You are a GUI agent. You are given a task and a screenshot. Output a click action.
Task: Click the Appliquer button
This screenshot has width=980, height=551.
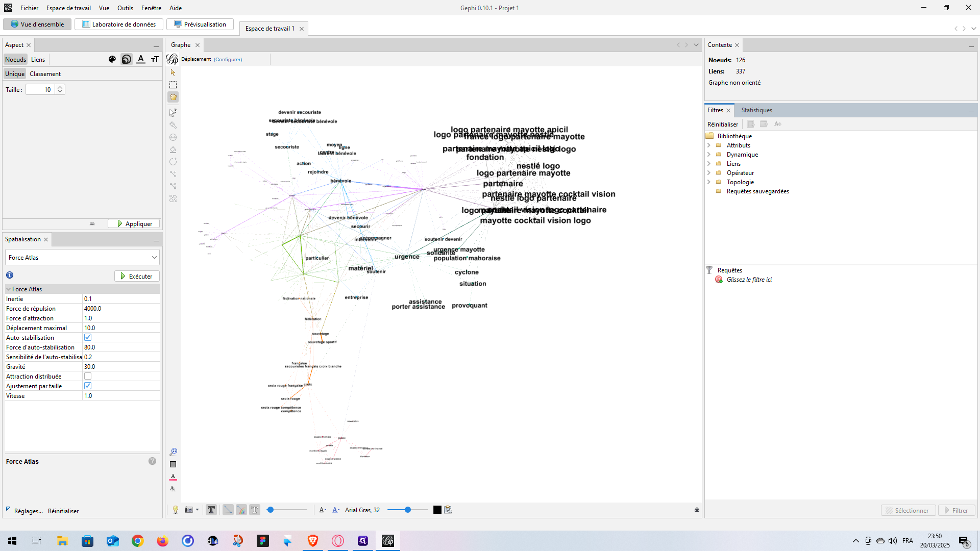pos(134,223)
